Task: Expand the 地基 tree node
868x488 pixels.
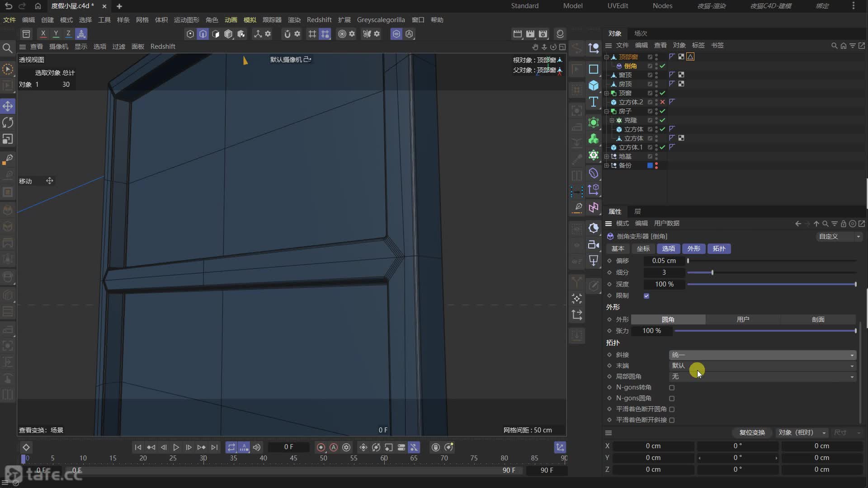Action: pos(607,156)
